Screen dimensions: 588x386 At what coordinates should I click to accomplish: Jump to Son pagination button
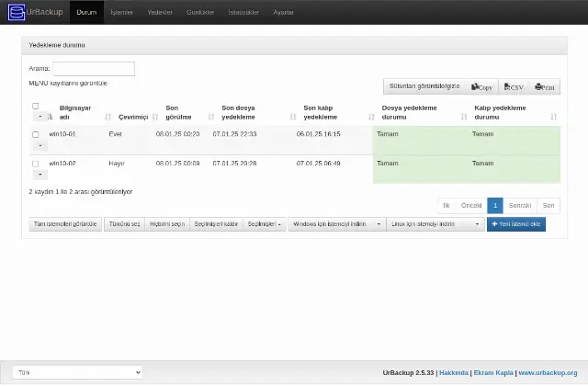pos(548,206)
